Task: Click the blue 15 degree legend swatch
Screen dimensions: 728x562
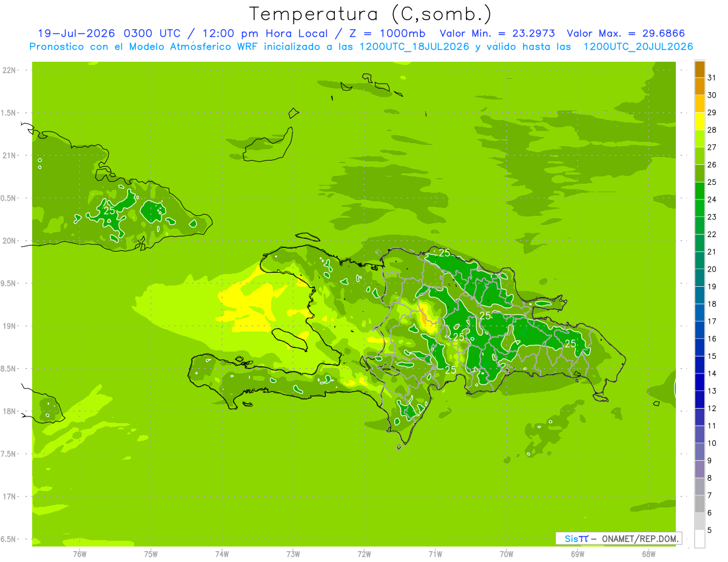Action: tap(699, 348)
